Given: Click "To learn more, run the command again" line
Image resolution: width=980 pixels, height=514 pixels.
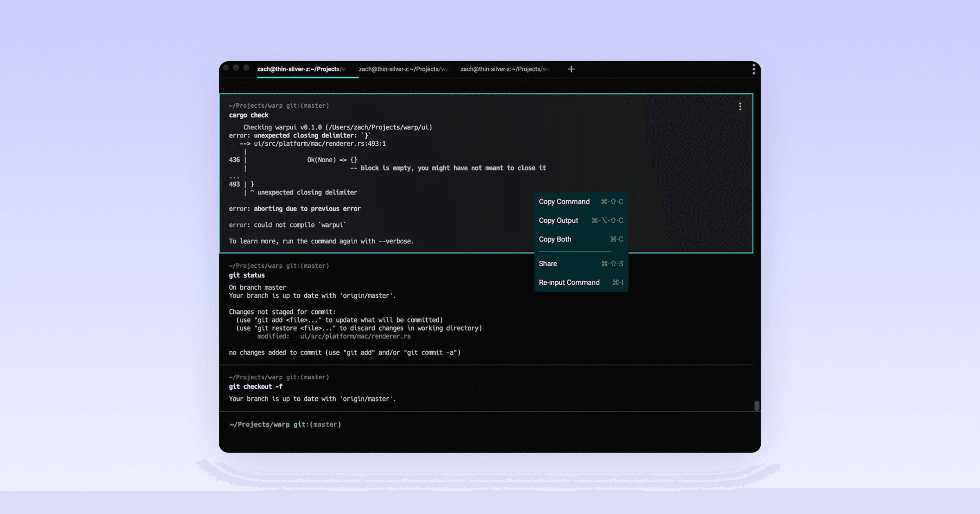Looking at the screenshot, I should (x=321, y=241).
